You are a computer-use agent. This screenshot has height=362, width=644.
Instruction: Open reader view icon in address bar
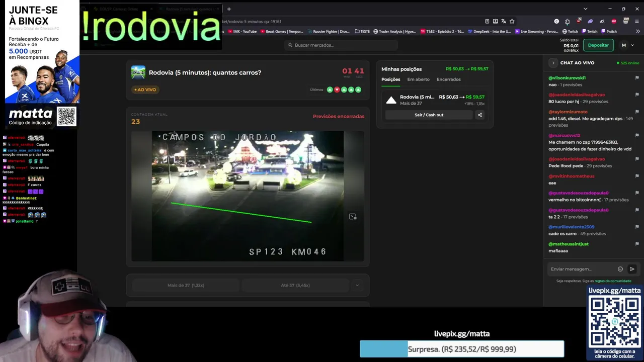pyautogui.click(x=487, y=21)
